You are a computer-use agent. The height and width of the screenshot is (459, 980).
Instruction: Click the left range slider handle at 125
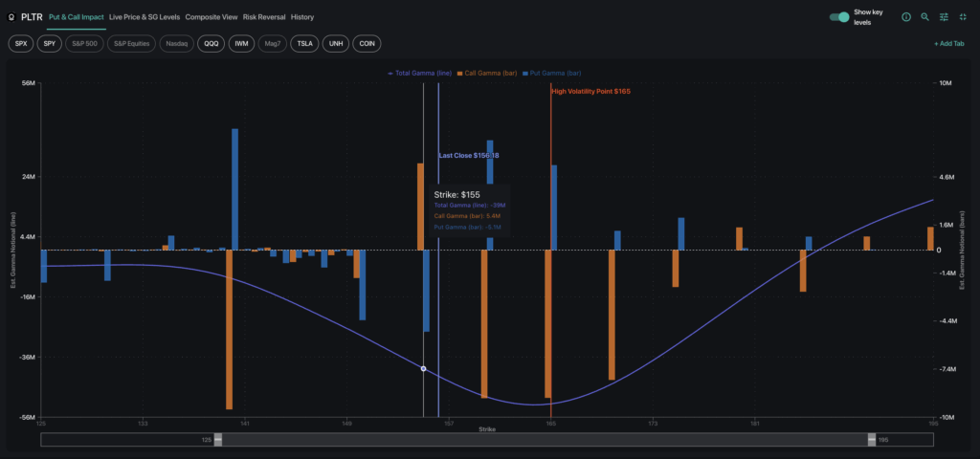tap(217, 439)
